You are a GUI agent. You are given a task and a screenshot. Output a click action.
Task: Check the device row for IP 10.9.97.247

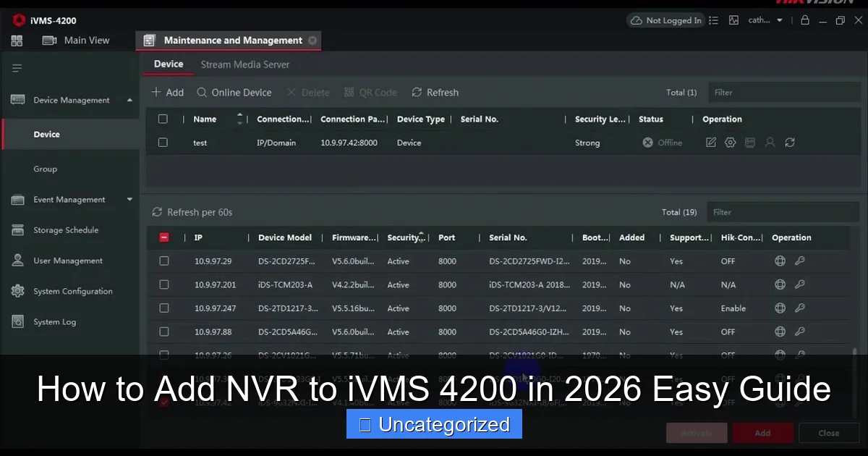click(164, 308)
